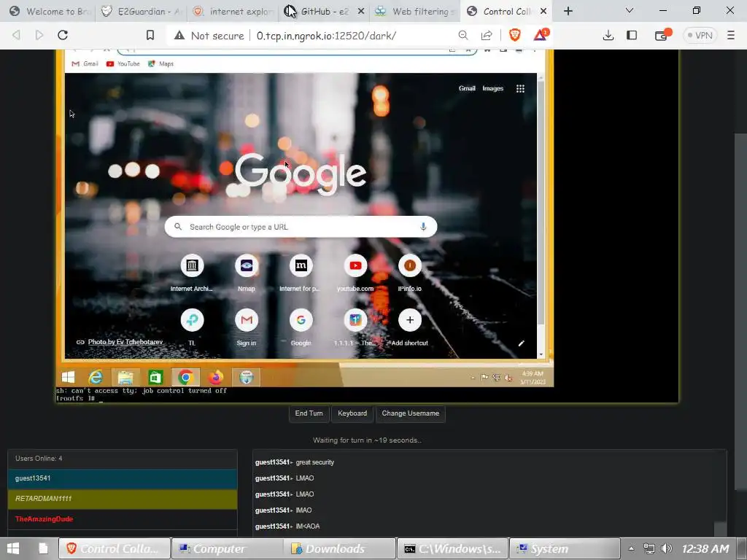Share this page from address bar
747x560 pixels.
[487, 35]
